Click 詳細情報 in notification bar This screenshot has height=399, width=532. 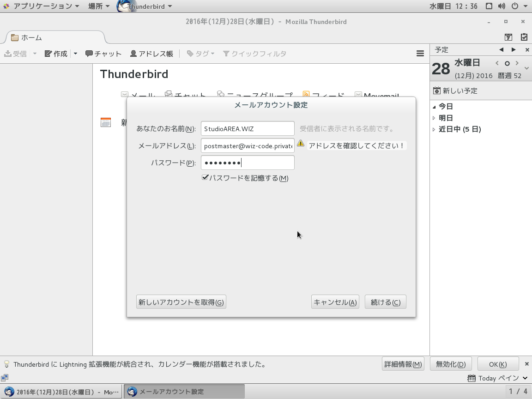pyautogui.click(x=403, y=364)
